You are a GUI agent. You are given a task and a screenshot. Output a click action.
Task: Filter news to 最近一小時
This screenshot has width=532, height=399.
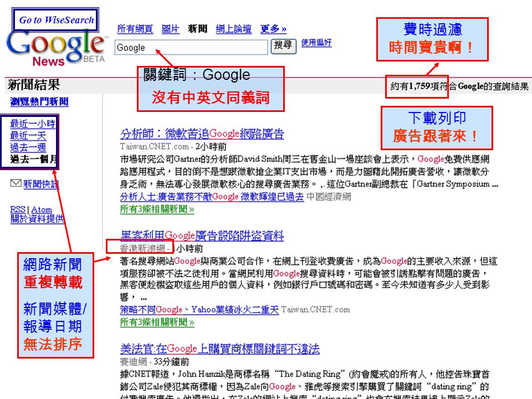tap(33, 124)
